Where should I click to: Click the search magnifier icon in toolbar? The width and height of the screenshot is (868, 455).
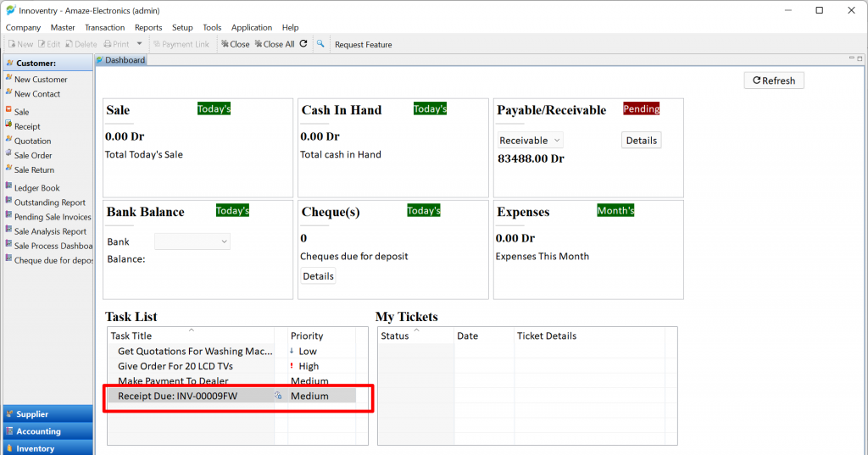[320, 44]
